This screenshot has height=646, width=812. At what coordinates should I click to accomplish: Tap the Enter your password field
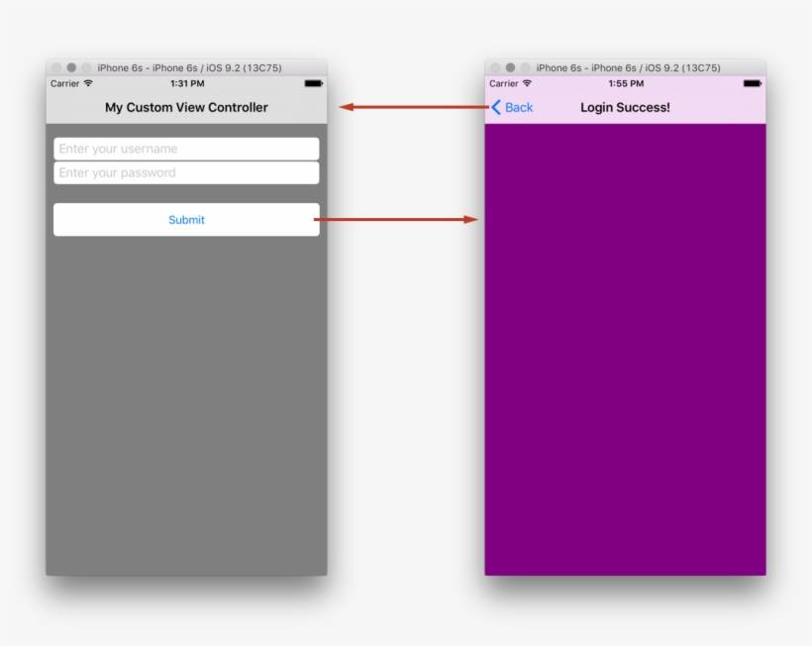point(186,172)
